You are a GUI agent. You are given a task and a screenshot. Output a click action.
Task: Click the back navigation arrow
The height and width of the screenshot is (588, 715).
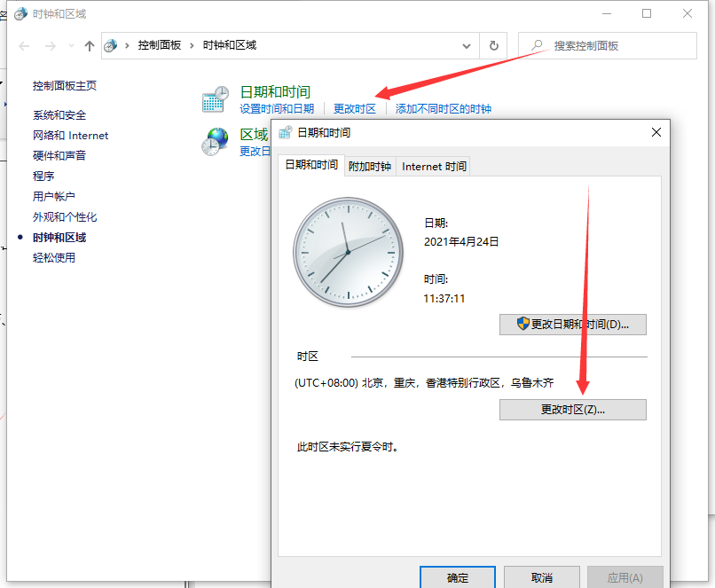click(x=25, y=46)
